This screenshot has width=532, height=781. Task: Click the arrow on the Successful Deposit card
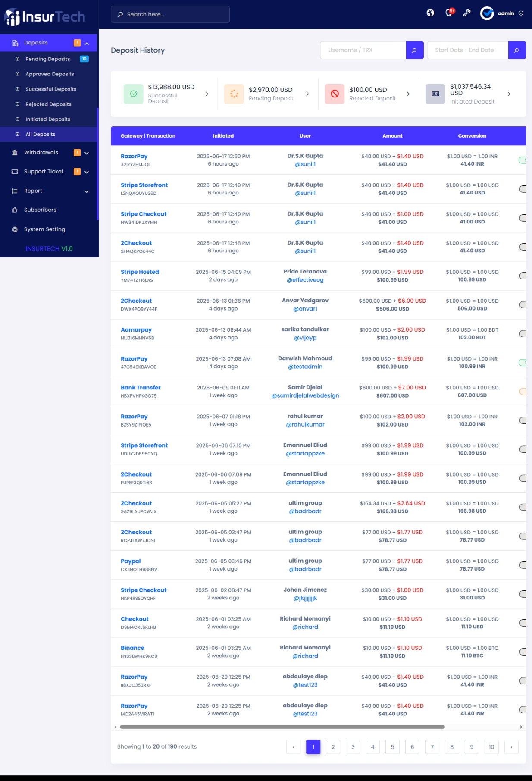[x=207, y=94]
